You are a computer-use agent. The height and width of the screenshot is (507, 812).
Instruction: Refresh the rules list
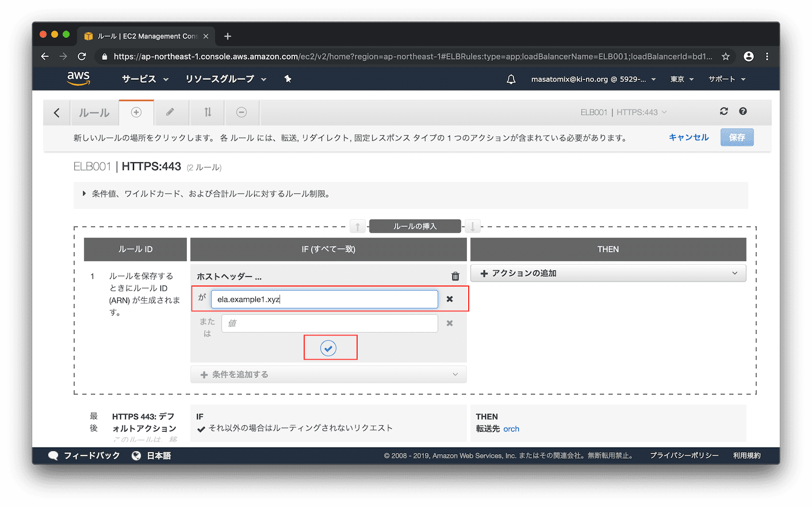point(724,111)
